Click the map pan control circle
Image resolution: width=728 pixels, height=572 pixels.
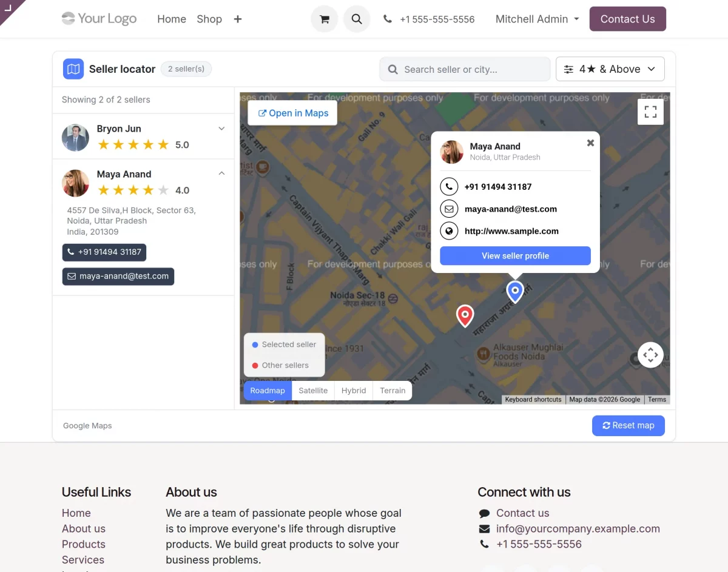click(x=650, y=355)
